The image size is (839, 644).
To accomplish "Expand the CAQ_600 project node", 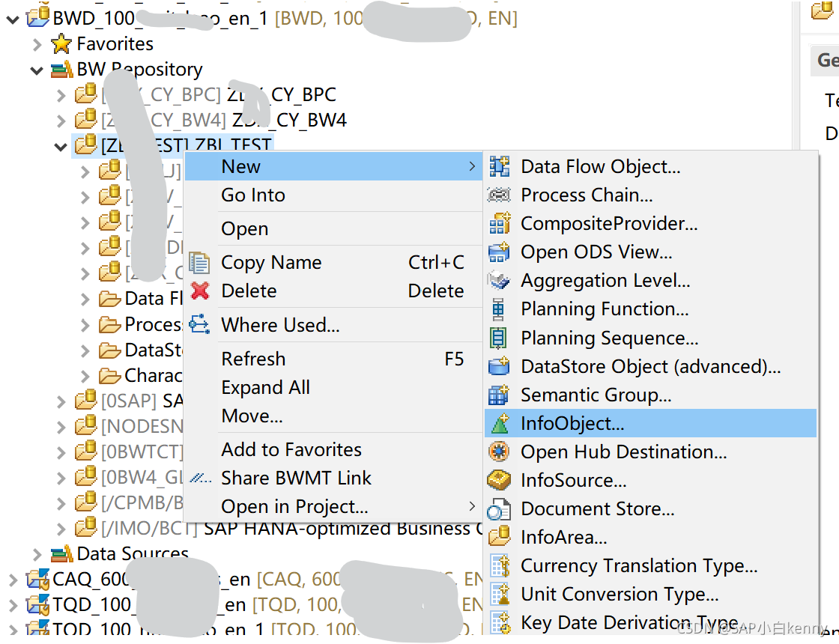I will [12, 580].
